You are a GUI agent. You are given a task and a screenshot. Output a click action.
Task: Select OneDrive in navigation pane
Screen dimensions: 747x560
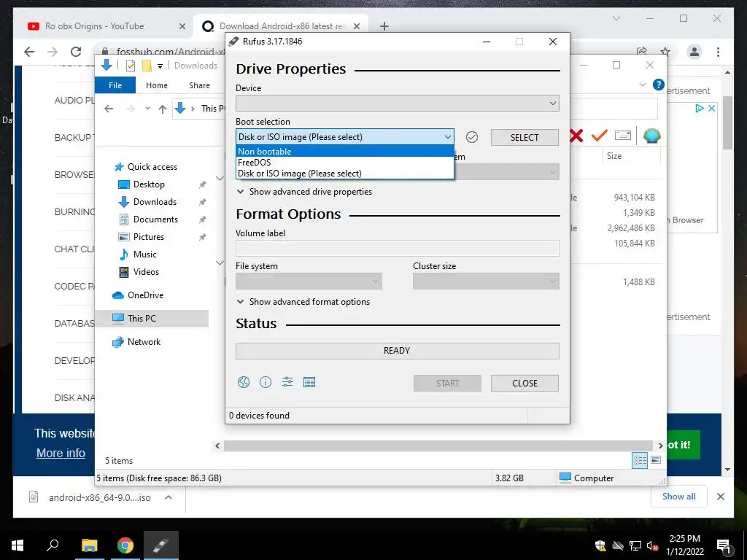pyautogui.click(x=145, y=295)
